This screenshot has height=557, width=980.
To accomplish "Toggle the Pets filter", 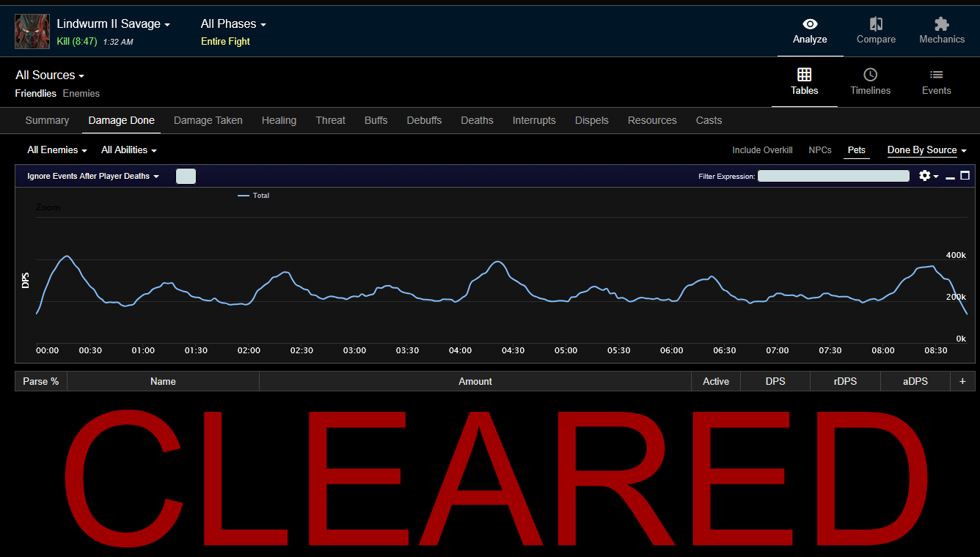I will coord(857,150).
